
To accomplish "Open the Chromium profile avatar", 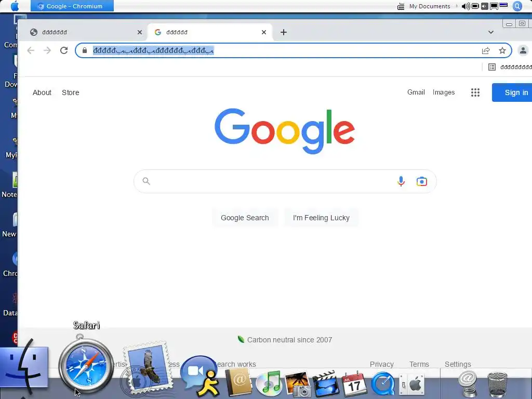I will click(523, 50).
